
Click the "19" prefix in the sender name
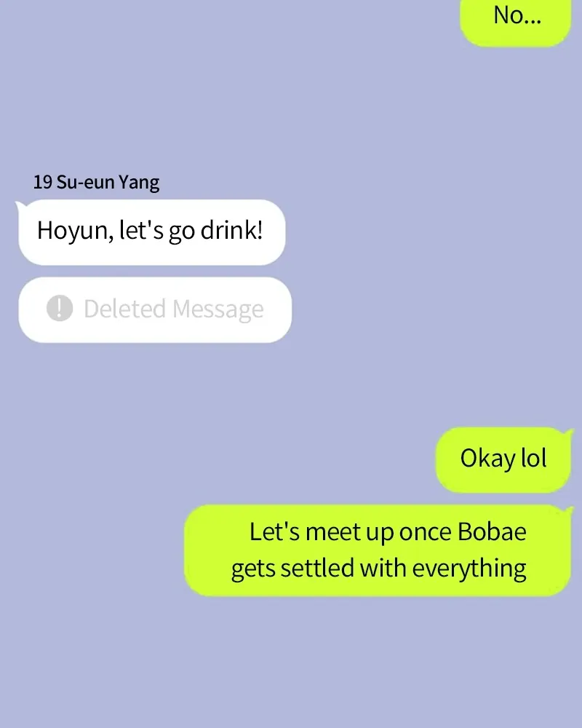click(42, 182)
